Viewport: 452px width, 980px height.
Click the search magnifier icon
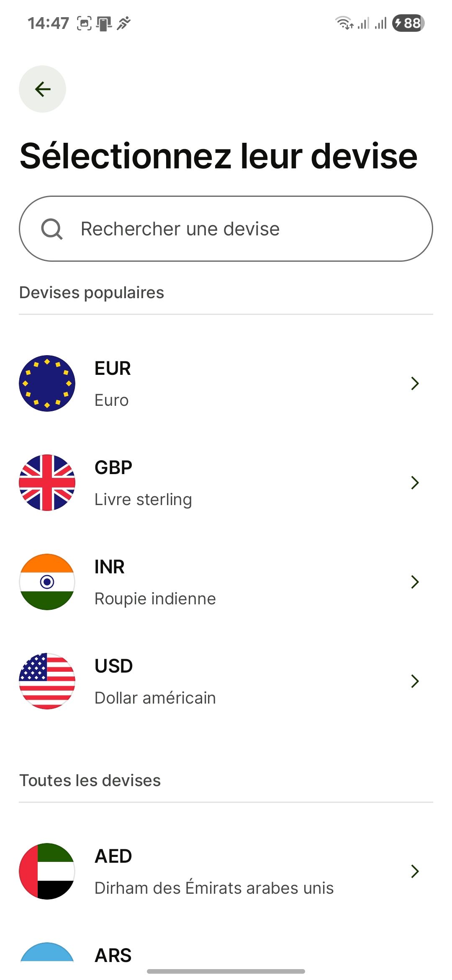tap(52, 229)
